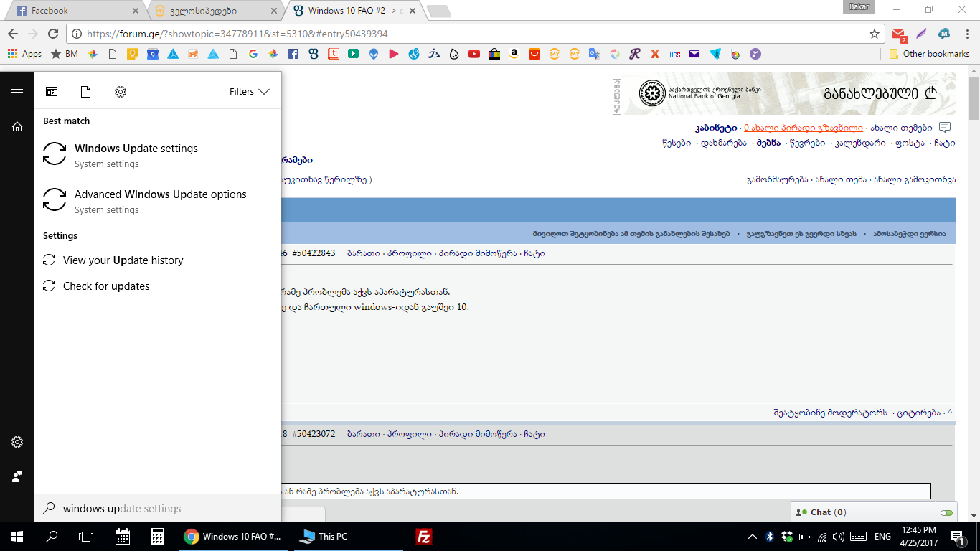Image resolution: width=980 pixels, height=551 pixels.
Task: Open the purple envelope mail bookmark
Action: 694,54
